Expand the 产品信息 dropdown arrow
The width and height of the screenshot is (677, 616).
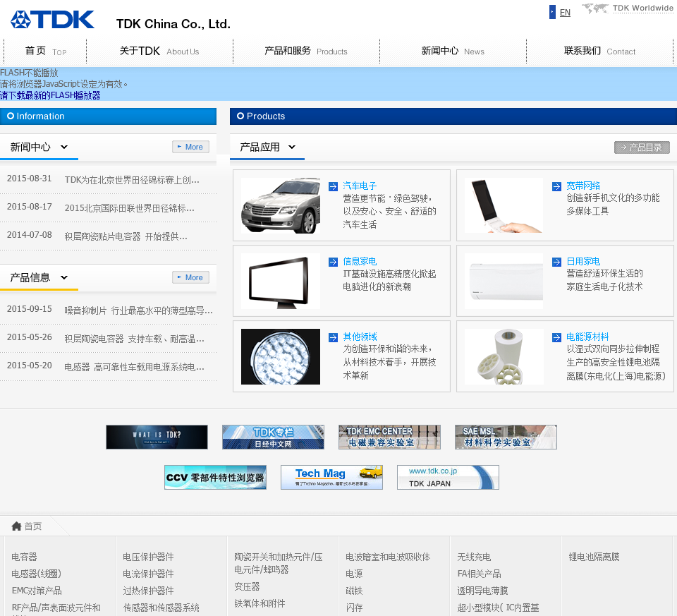click(x=64, y=277)
